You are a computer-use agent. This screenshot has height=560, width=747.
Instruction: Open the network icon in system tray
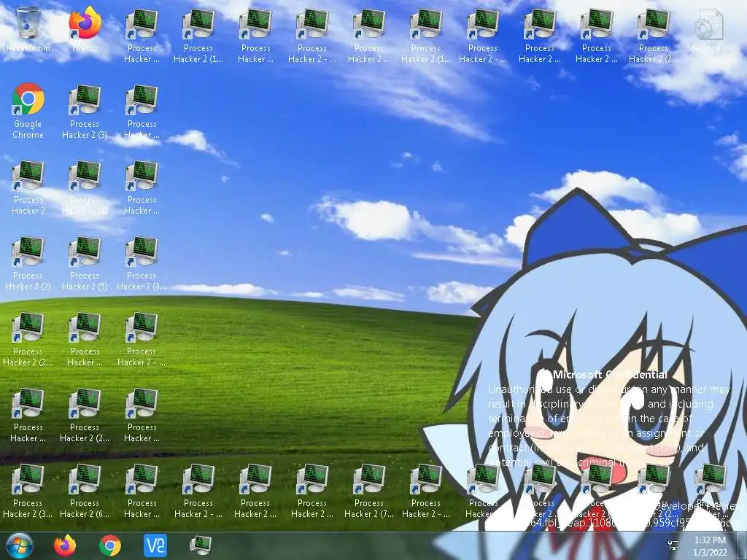pyautogui.click(x=673, y=545)
